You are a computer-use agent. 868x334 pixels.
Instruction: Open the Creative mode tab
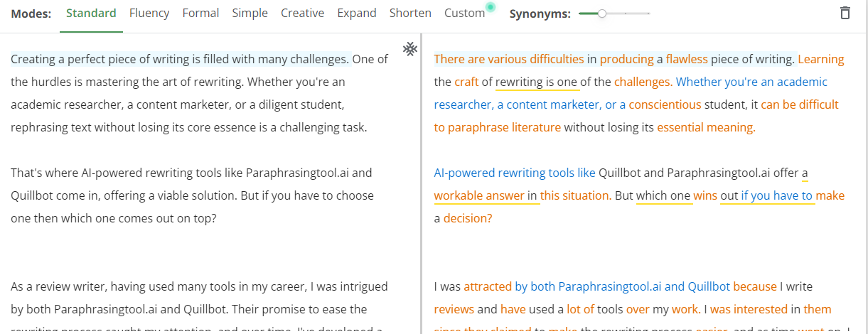pyautogui.click(x=302, y=13)
